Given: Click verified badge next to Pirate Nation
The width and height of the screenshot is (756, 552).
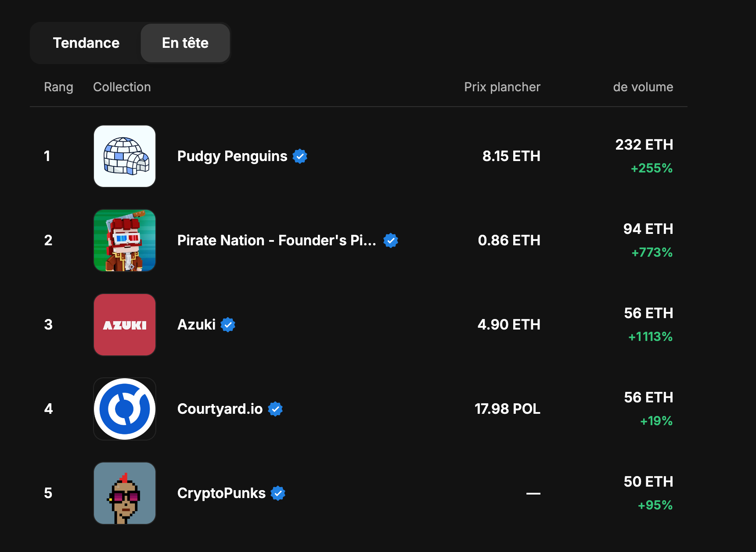Looking at the screenshot, I should click(391, 240).
